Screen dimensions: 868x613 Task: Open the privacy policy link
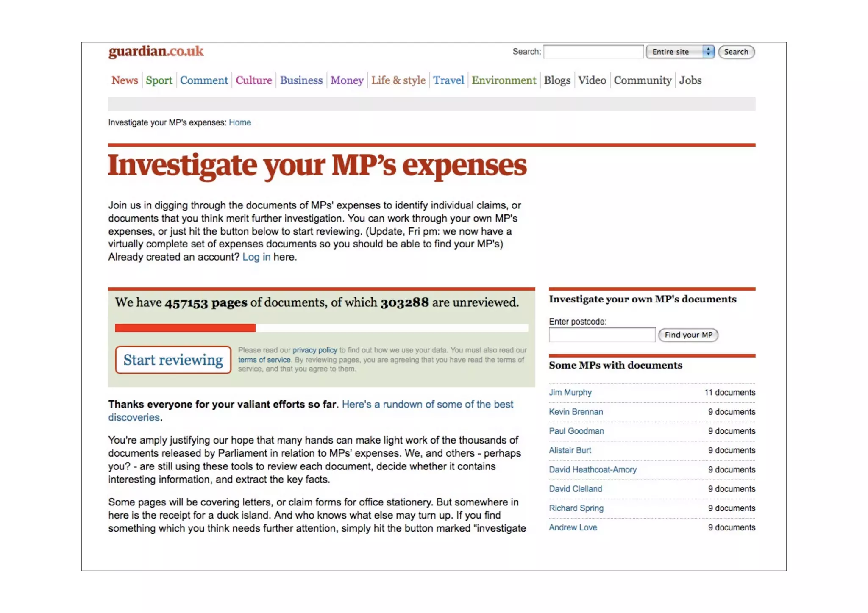314,350
